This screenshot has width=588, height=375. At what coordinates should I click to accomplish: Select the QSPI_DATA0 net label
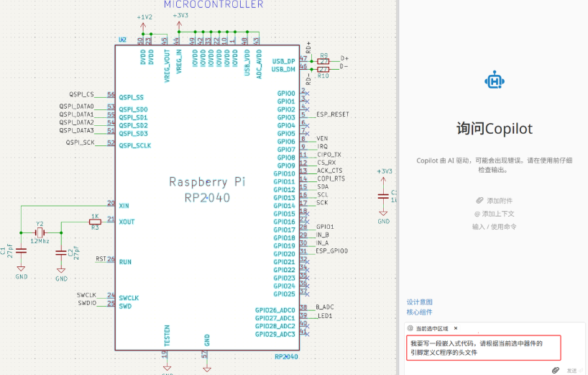coord(76,107)
